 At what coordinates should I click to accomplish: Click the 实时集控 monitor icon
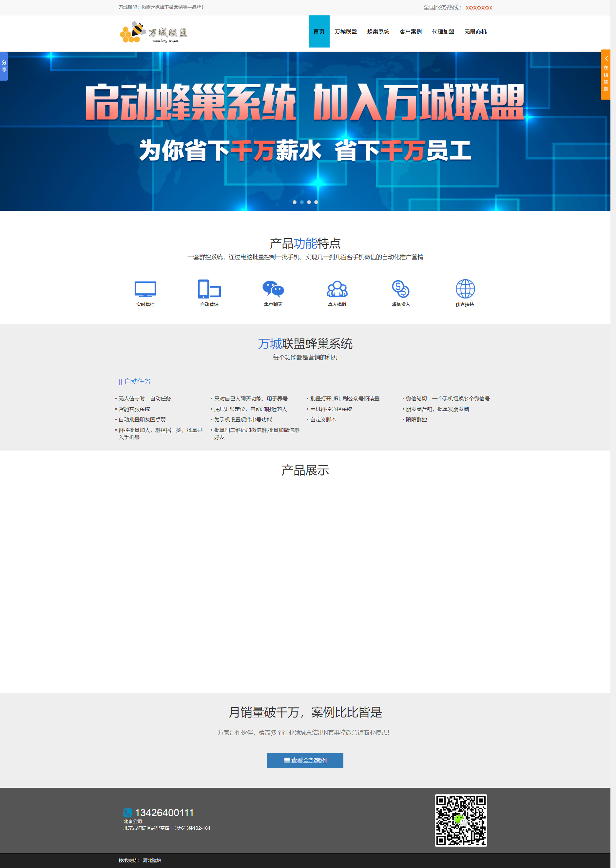point(145,289)
